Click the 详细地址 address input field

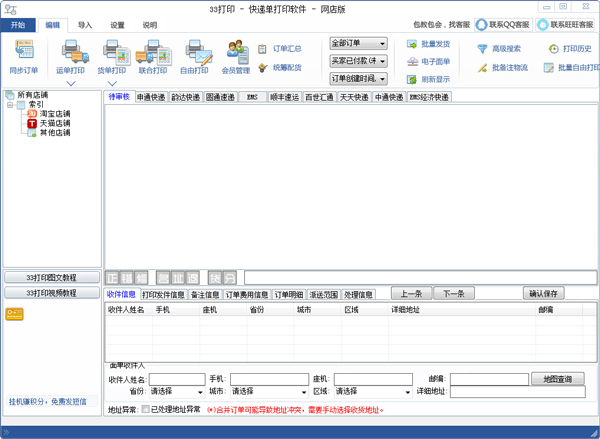[518, 392]
